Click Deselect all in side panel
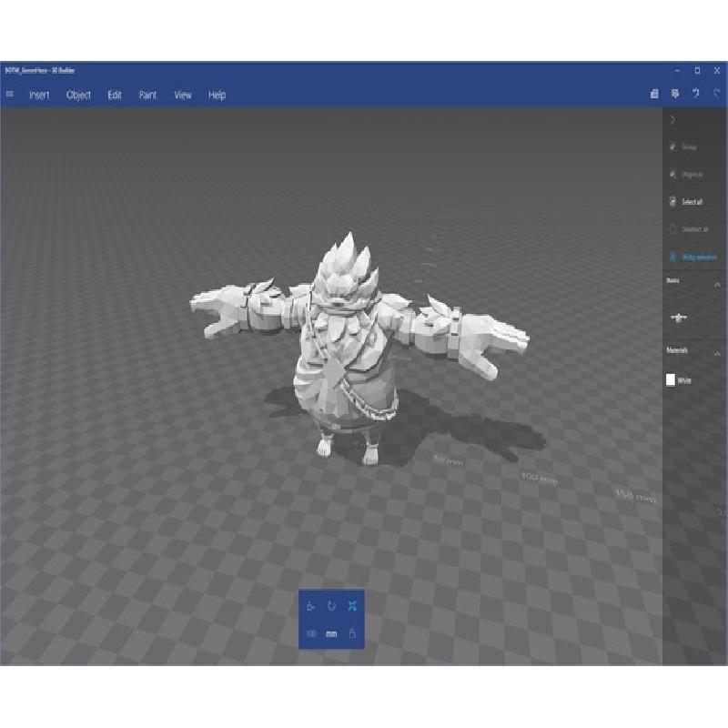728x728 pixels. [x=689, y=229]
